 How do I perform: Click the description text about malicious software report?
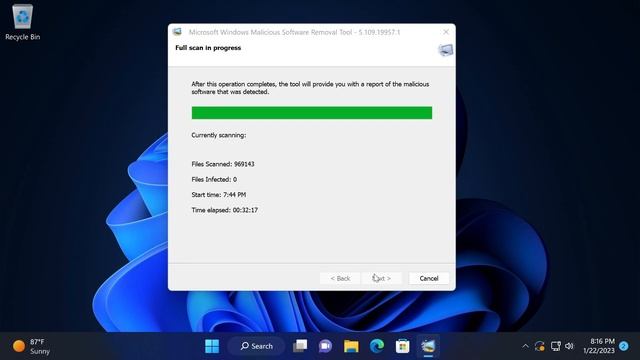click(x=310, y=88)
